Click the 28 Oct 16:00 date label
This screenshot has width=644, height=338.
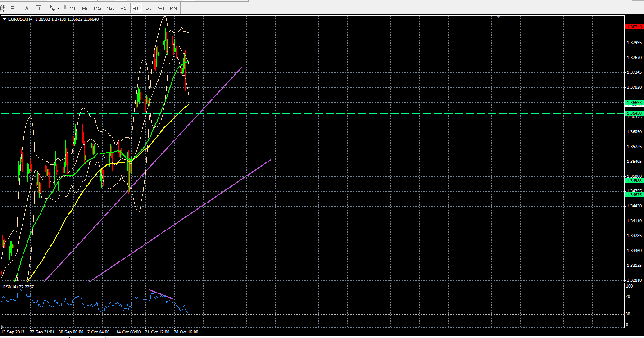point(186,332)
